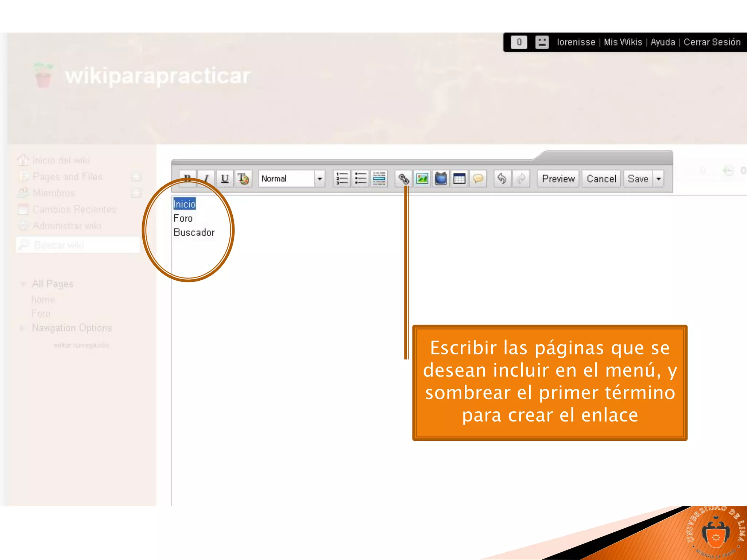Click the Bold formatting button
Screen dimensions: 747x560
[188, 179]
